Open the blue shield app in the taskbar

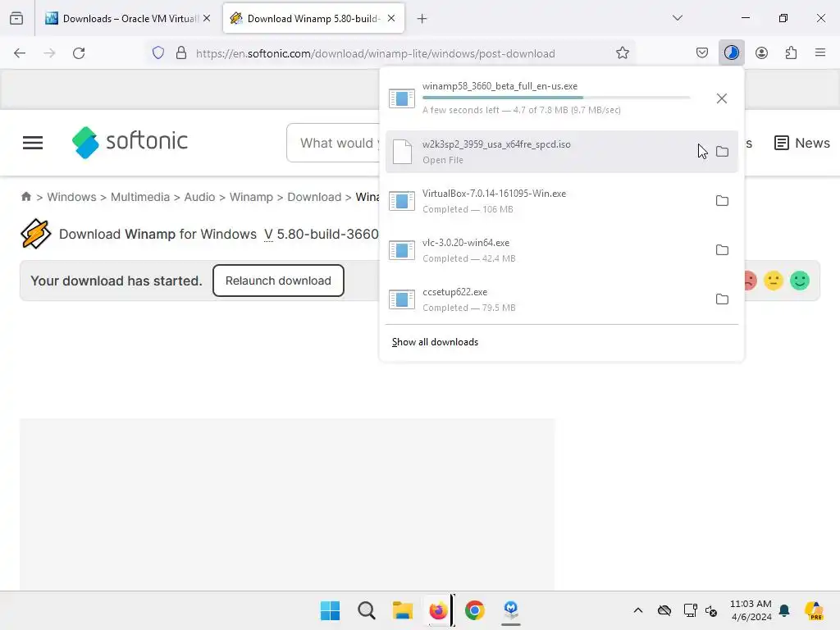[x=511, y=609]
